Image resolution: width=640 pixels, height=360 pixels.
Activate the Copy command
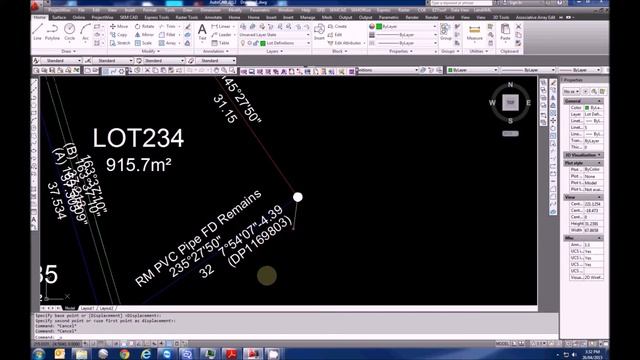[x=119, y=35]
